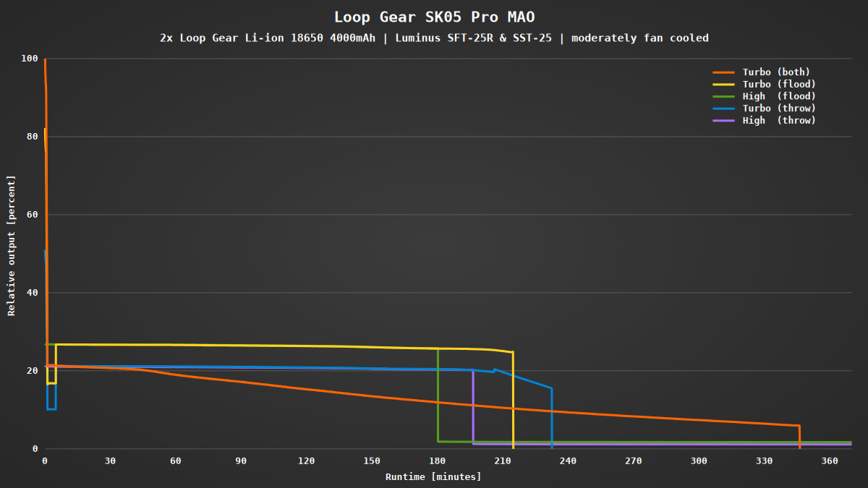Click the green legend swatch for High (flood)

click(x=723, y=96)
